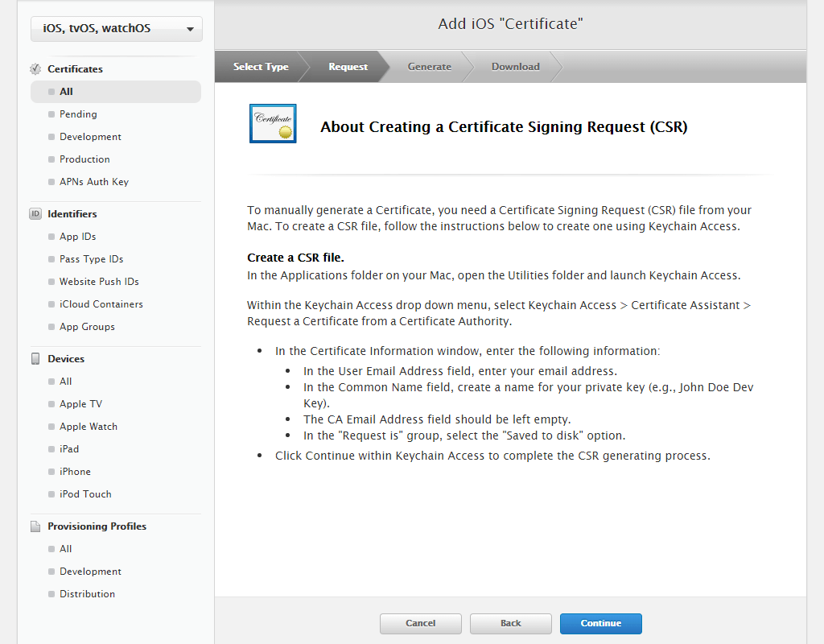Select All under Provisioning Profiles
The height and width of the screenshot is (644, 824).
(x=65, y=549)
